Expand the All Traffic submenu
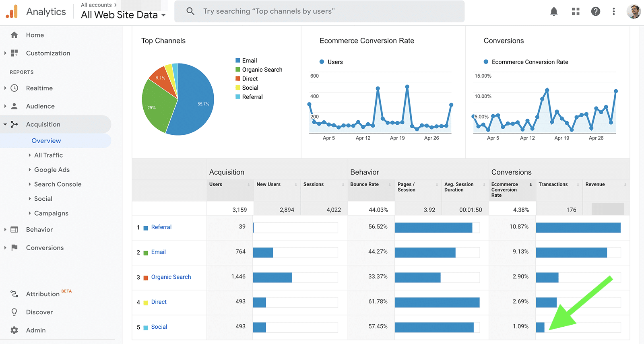The width and height of the screenshot is (644, 344). point(48,155)
